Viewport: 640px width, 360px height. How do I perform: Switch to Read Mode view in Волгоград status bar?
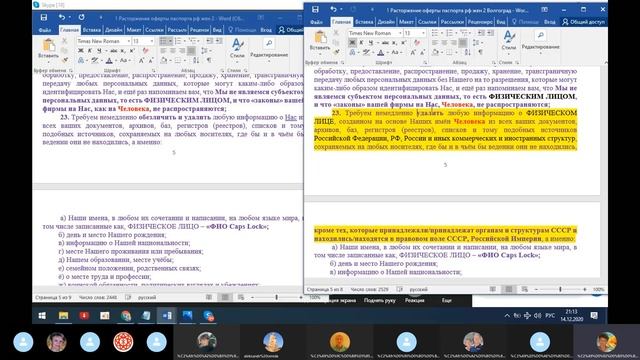493,289
